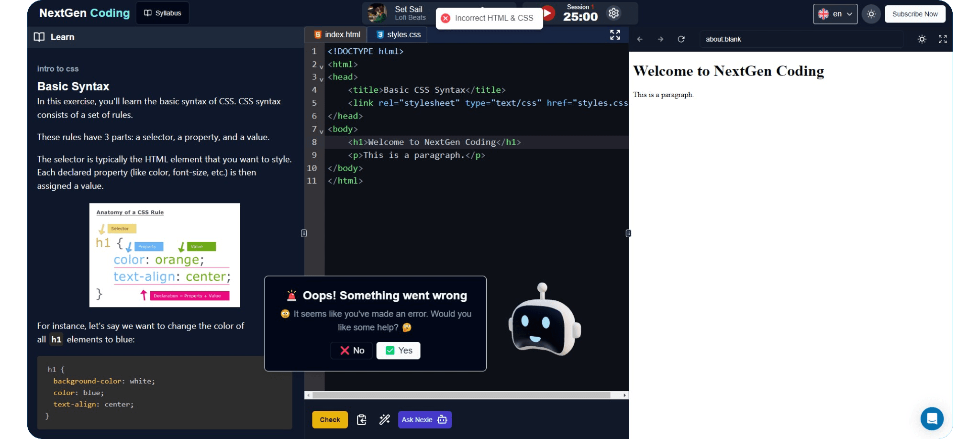Click the 25:00 timer display

pyautogui.click(x=580, y=17)
